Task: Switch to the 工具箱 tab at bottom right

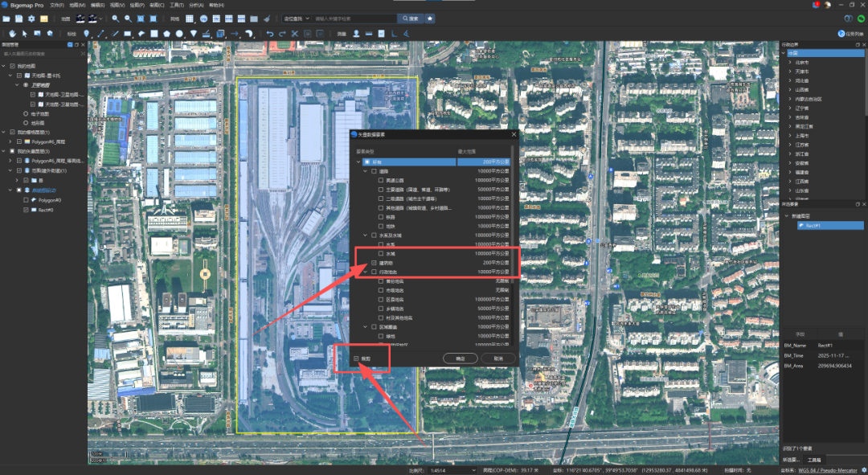Action: 813,460
